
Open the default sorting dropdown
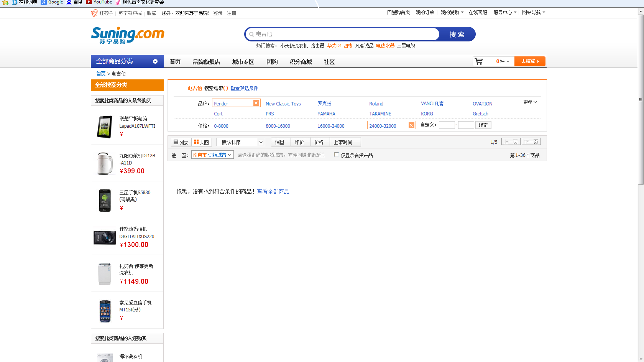241,142
